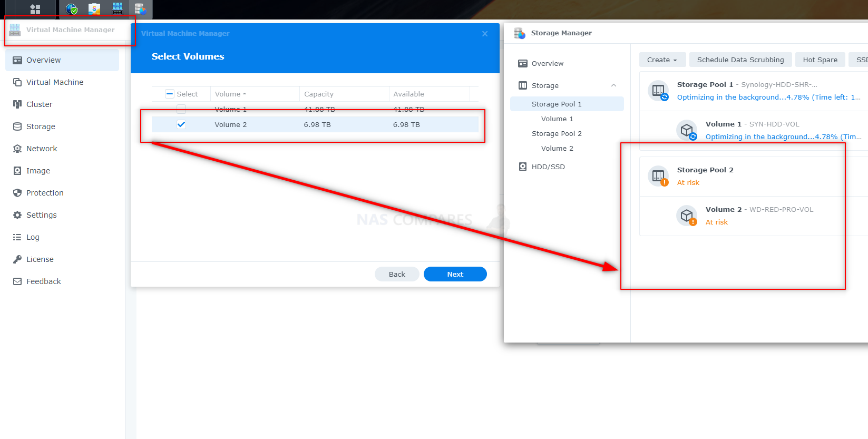Image resolution: width=868 pixels, height=439 pixels.
Task: Click the Hot Spare button
Action: point(820,60)
